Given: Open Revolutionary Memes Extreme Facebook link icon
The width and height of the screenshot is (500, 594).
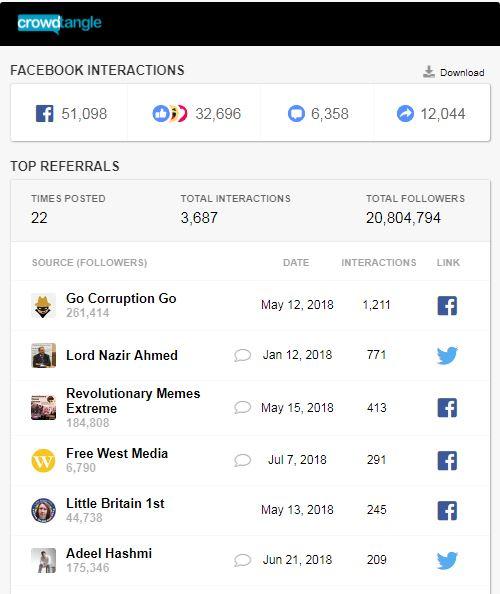Looking at the screenshot, I should tap(447, 408).
